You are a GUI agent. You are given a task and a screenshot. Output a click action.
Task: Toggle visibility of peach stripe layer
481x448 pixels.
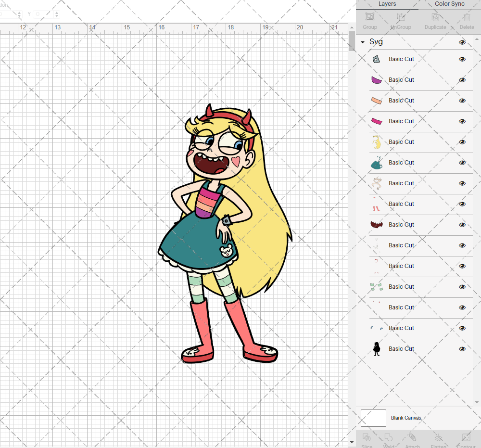pos(462,101)
